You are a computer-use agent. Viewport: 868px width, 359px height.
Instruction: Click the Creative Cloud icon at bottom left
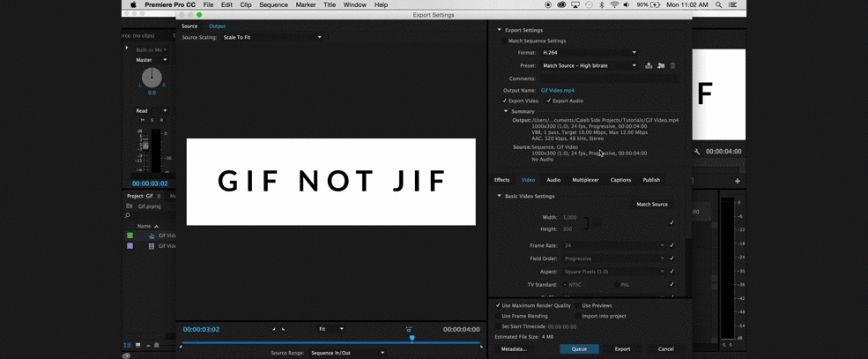tap(127, 355)
